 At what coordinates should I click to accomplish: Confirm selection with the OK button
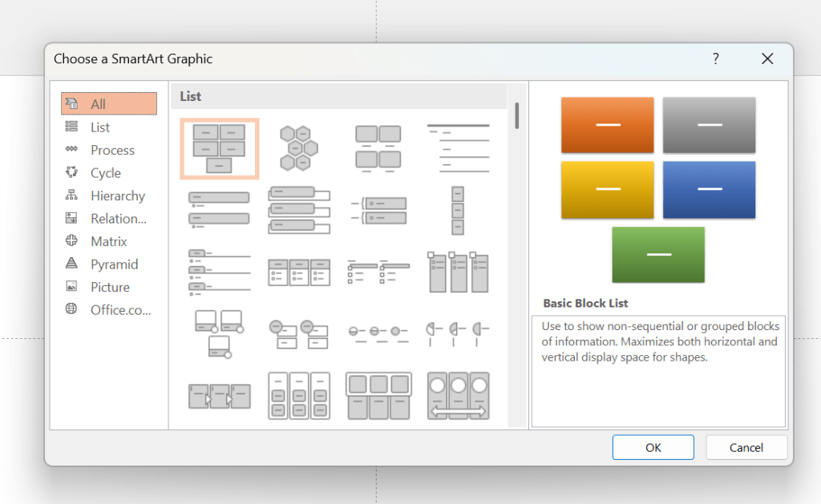(653, 447)
